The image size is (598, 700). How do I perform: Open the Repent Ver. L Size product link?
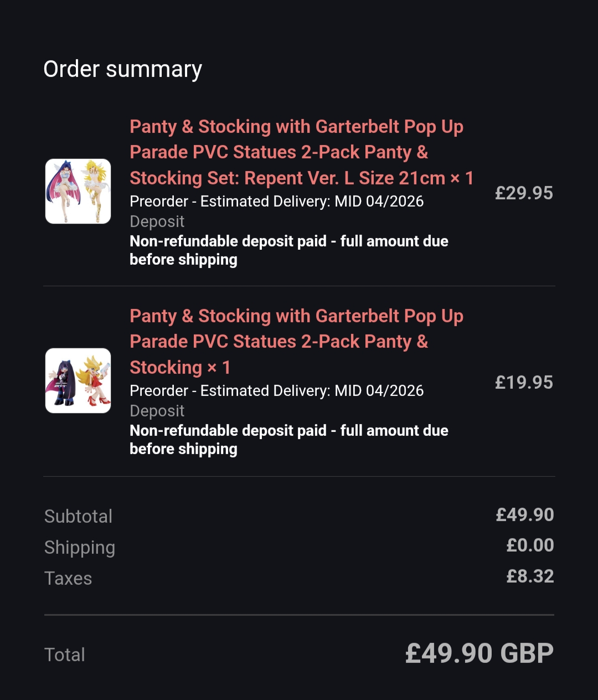pyautogui.click(x=296, y=152)
